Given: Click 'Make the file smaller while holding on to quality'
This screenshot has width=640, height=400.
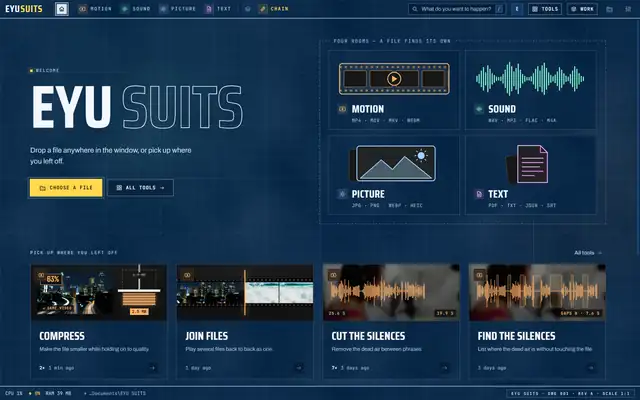Looking at the screenshot, I should coord(94,349).
